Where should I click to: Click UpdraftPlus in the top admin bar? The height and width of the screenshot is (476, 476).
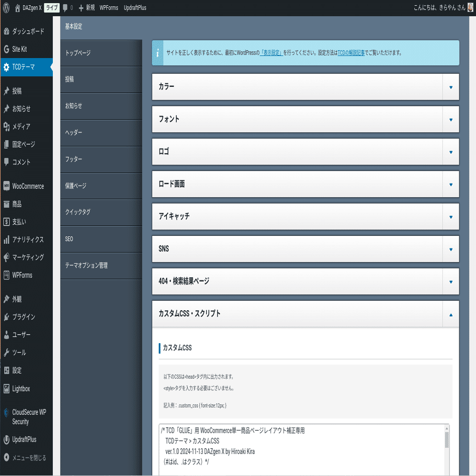click(x=135, y=8)
